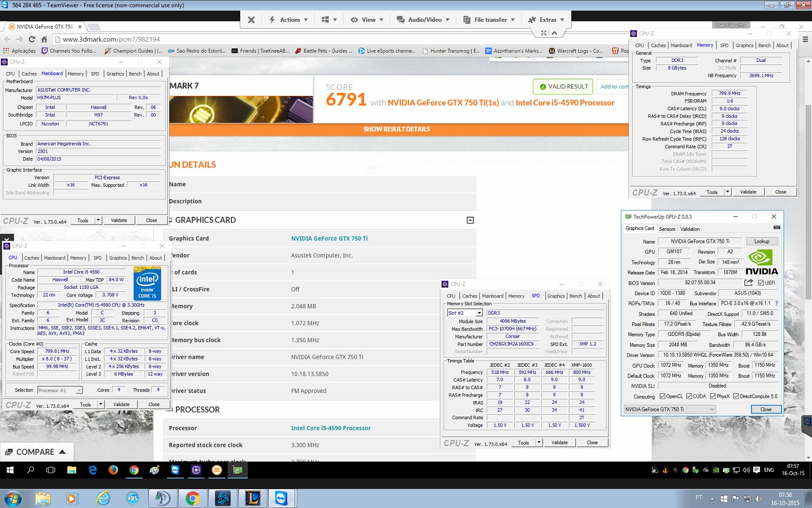Click the browser reload icon
This screenshot has width=812, height=508.
click(x=32, y=39)
